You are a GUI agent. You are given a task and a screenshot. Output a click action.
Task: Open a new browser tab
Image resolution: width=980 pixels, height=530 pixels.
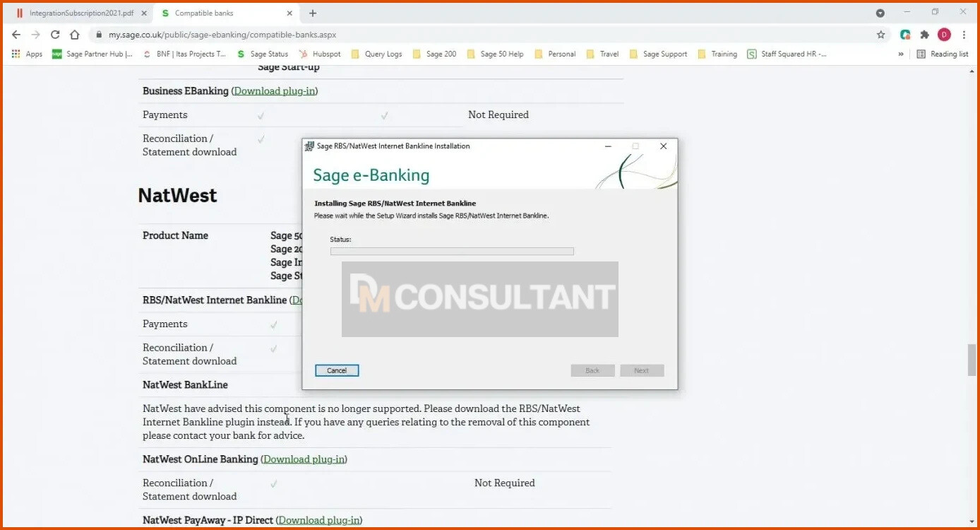(313, 13)
